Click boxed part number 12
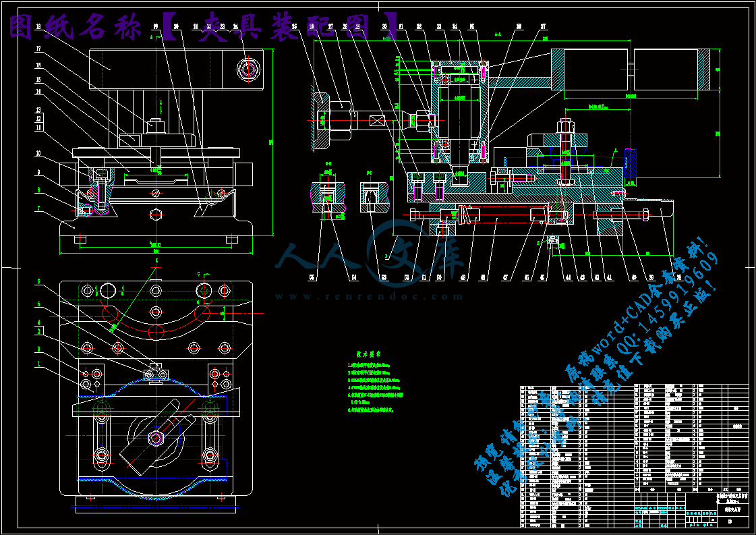 [38, 119]
